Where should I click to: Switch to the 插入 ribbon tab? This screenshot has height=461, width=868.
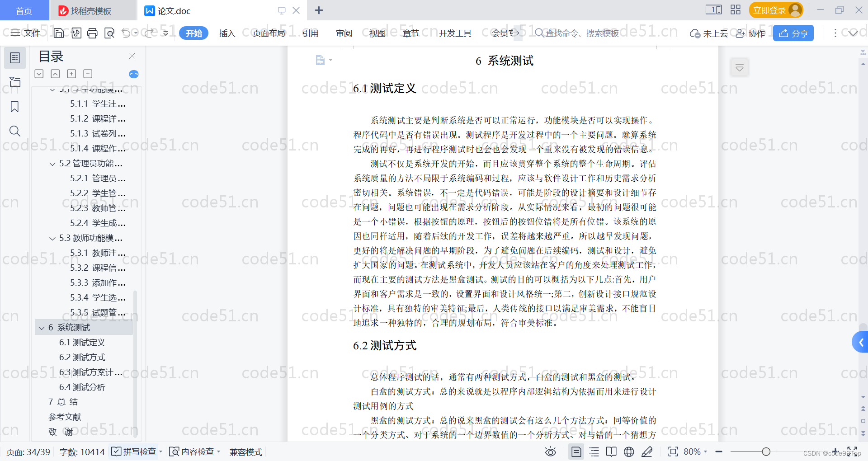coord(227,33)
